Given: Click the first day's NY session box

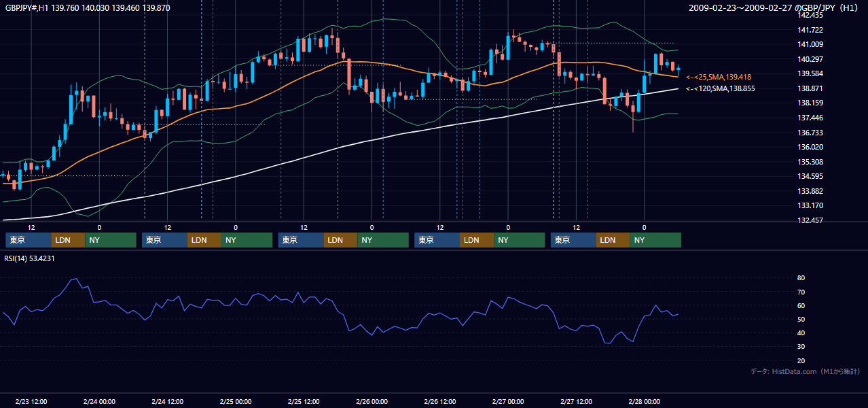Looking at the screenshot, I should click(x=111, y=240).
